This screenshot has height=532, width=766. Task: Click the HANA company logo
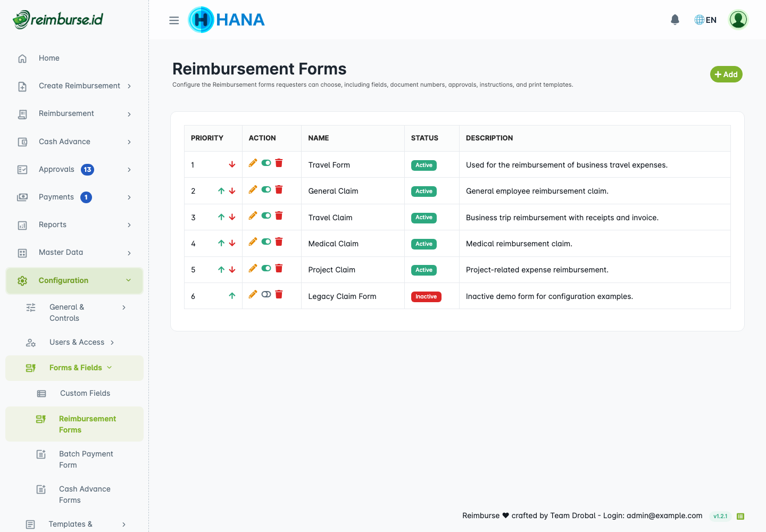click(x=227, y=20)
